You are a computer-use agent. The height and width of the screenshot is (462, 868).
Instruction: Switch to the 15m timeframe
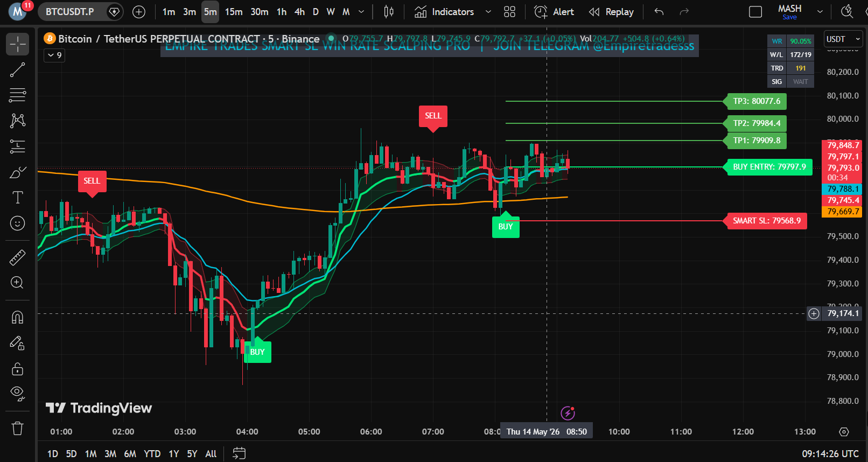click(x=234, y=12)
